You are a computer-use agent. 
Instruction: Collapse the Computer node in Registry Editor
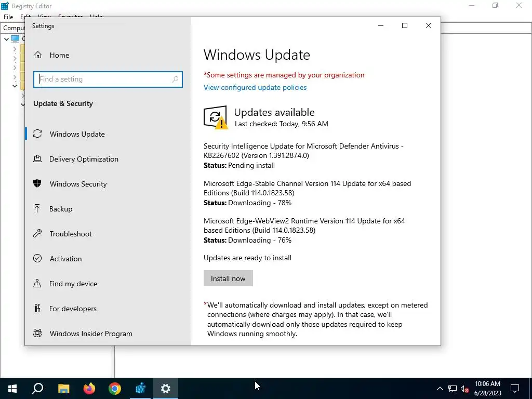click(x=6, y=38)
